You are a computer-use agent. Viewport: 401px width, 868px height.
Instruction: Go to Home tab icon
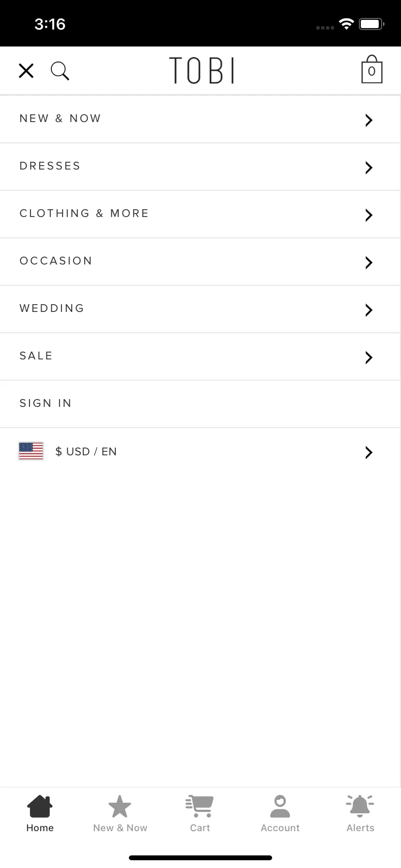click(x=40, y=806)
